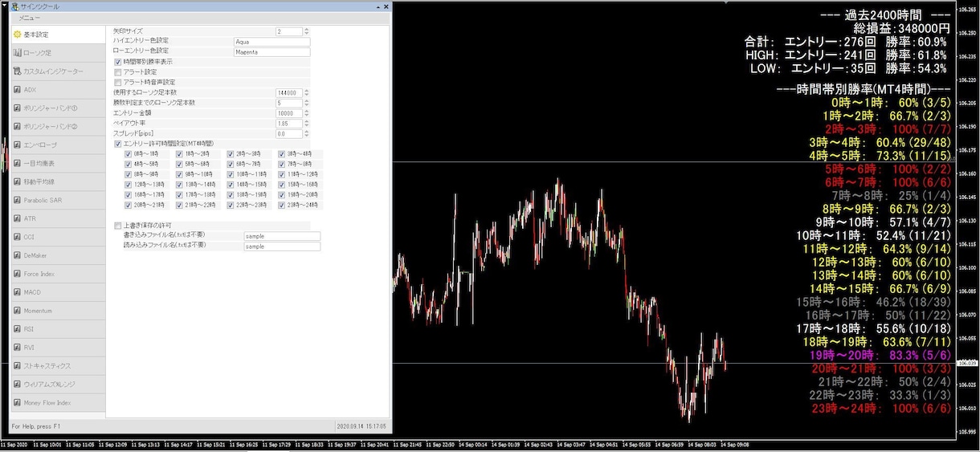Click the ハイエントリー色設定 Aqua field
980x452 pixels.
pyautogui.click(x=272, y=41)
